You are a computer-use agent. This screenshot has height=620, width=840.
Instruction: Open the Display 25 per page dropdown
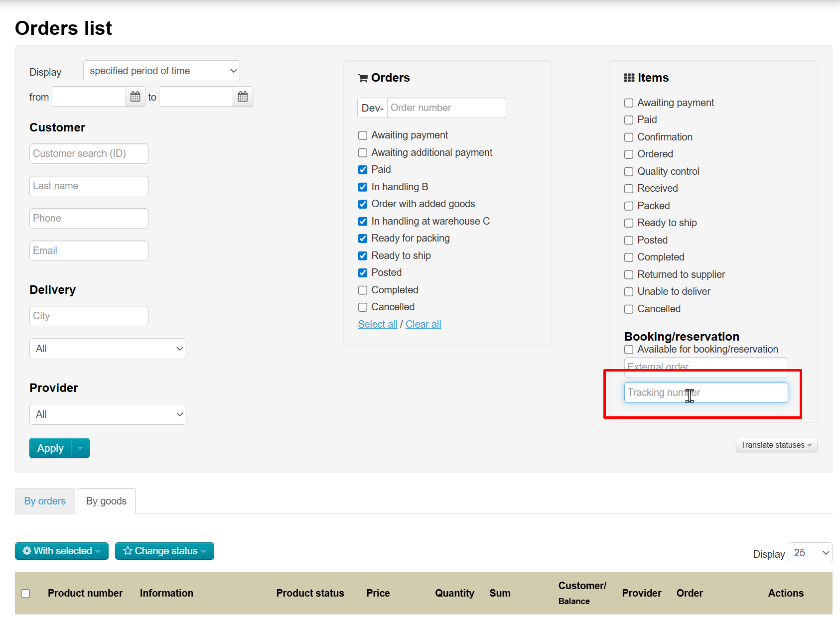pyautogui.click(x=810, y=553)
